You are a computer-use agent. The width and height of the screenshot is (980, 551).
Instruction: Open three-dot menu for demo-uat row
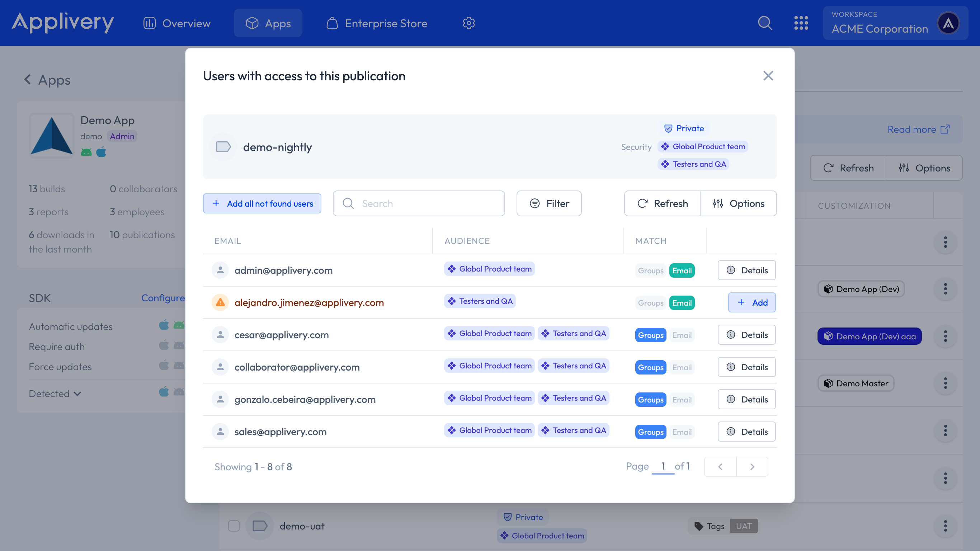[x=945, y=526]
